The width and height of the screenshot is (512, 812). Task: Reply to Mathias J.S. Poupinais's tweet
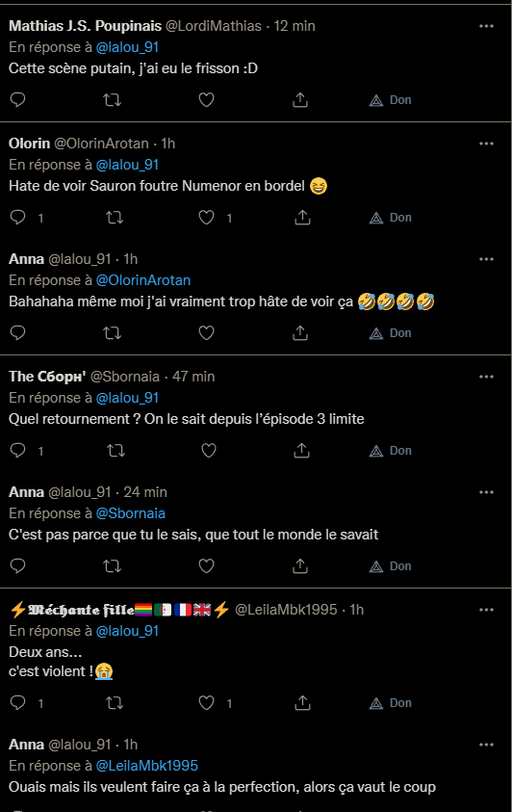[x=17, y=99]
